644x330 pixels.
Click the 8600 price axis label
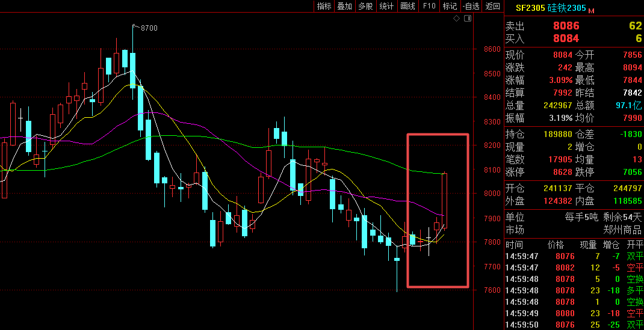492,49
